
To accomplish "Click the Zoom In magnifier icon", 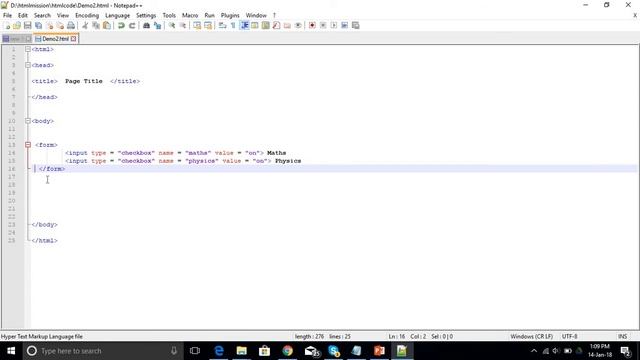I will pos(172,25).
